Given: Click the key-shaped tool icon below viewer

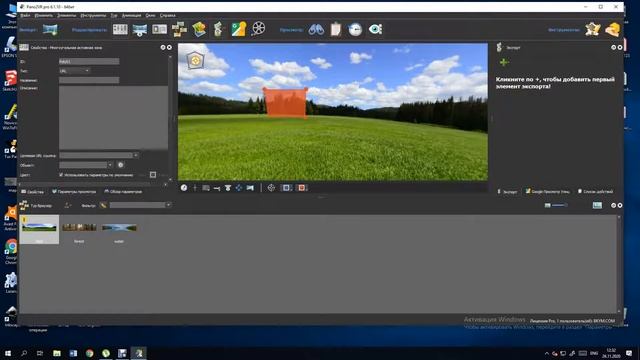Looking at the screenshot, I should point(217,188).
